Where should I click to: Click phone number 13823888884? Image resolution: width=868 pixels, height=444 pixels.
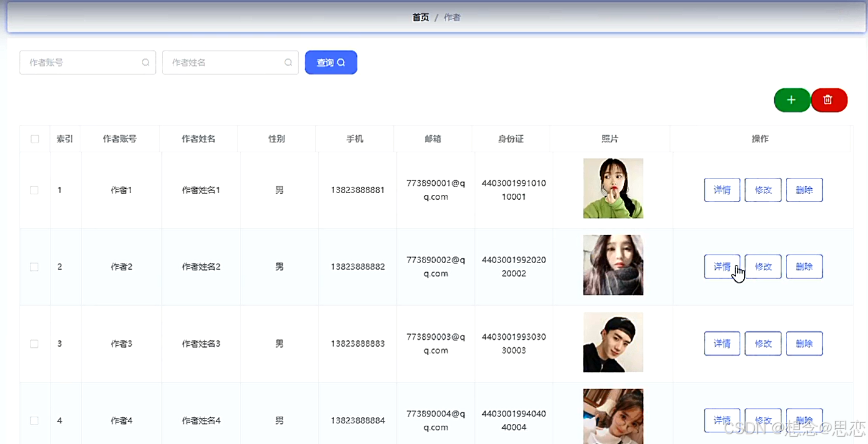tap(358, 420)
